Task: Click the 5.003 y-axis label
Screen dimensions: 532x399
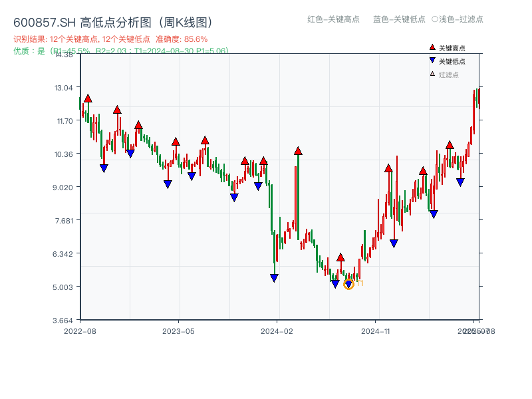Action: [x=63, y=287]
